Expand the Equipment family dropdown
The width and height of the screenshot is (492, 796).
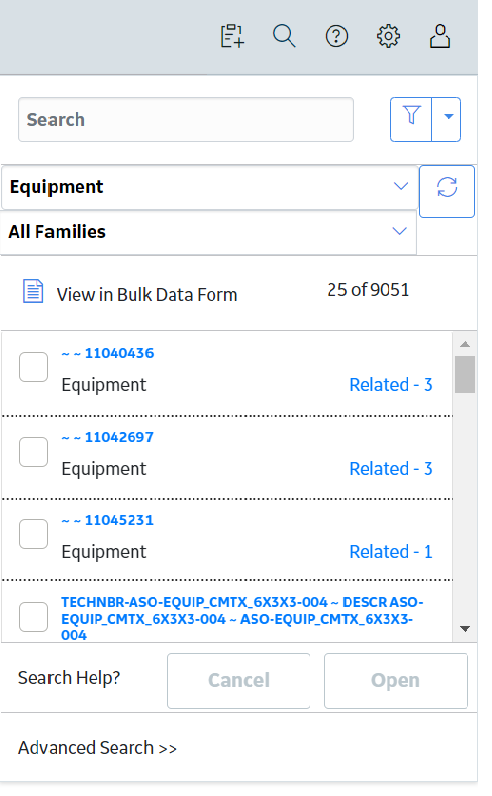209,187
